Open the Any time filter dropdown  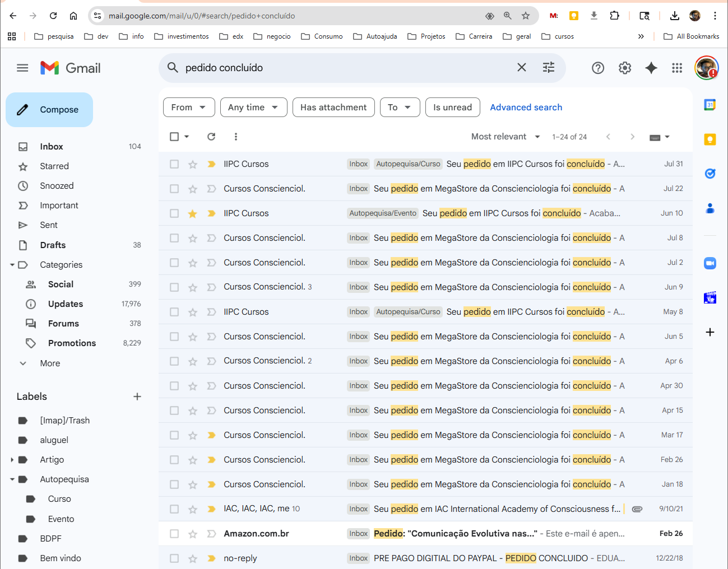coord(254,108)
